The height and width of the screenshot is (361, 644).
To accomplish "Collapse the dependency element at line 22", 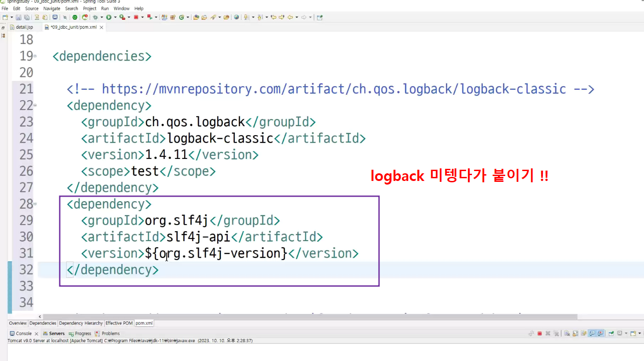I will coord(35,106).
